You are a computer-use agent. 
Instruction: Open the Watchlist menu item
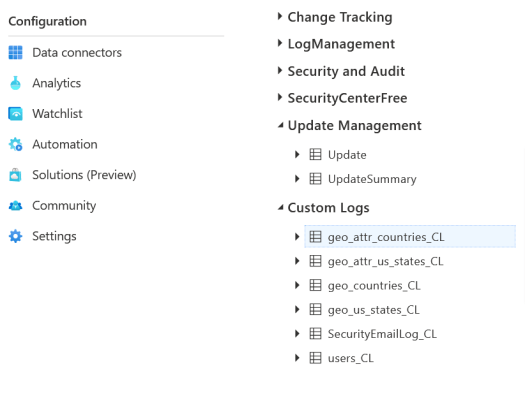point(57,114)
